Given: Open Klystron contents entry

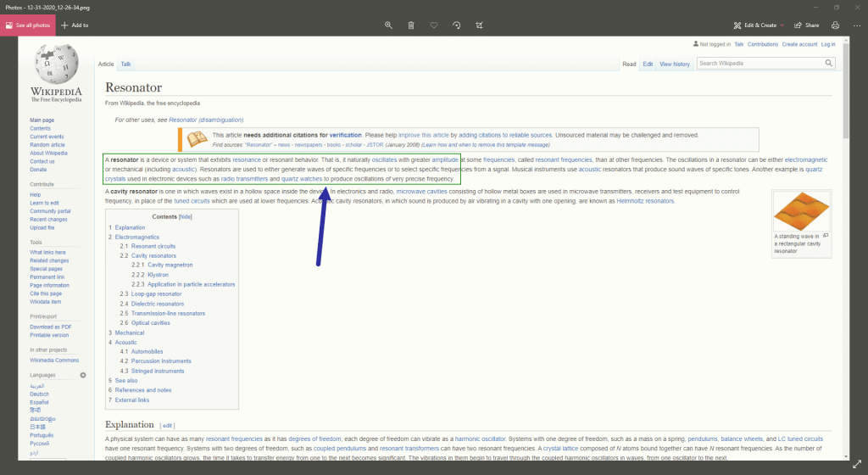Looking at the screenshot, I should (x=158, y=275).
